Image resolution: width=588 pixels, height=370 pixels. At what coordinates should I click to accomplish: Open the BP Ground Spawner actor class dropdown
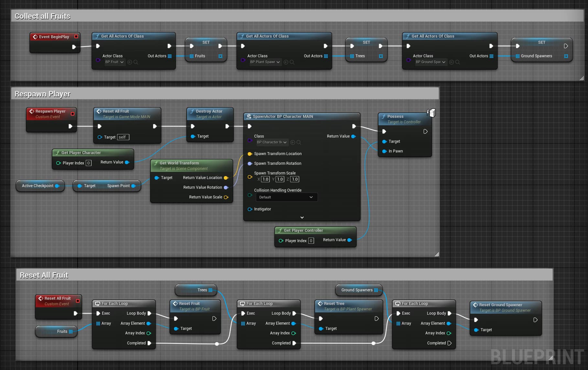tap(430, 62)
